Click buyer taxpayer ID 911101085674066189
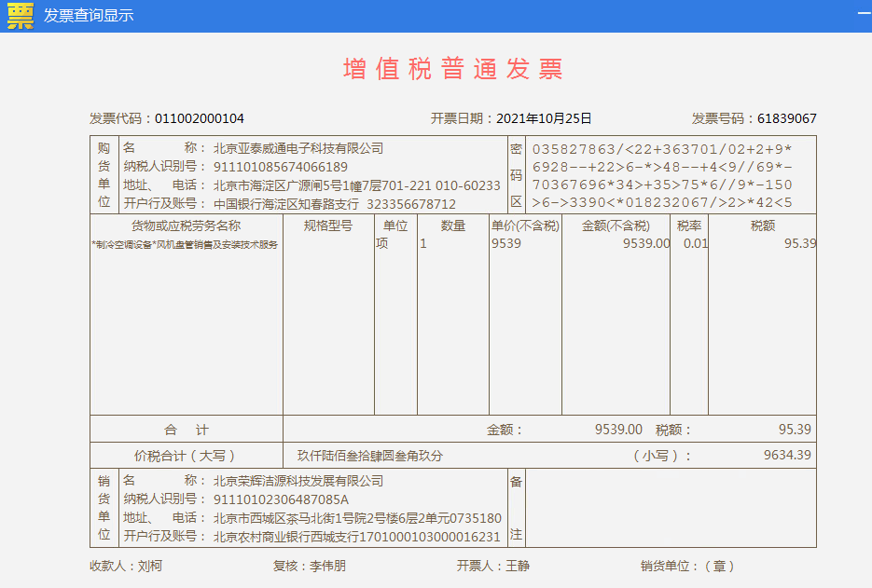This screenshot has height=588, width=872. 281,167
